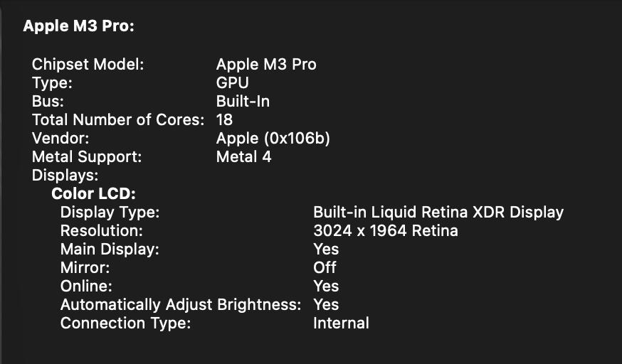
Task: Click the bold Color LCD heading
Action: tap(93, 193)
